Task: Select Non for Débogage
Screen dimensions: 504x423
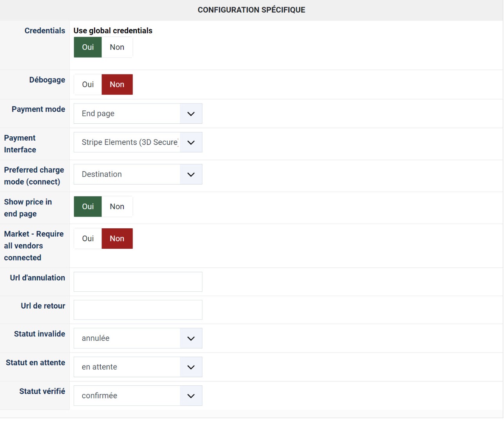Action: [117, 85]
